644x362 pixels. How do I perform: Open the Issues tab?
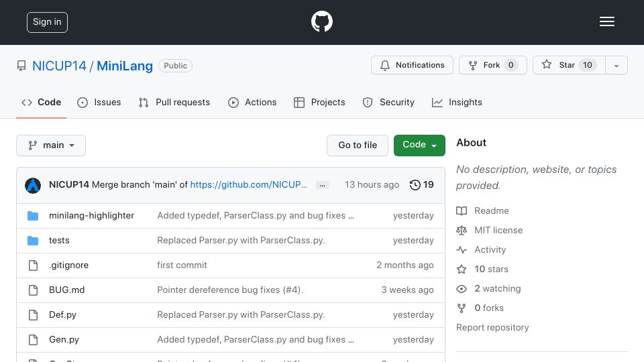coord(99,102)
